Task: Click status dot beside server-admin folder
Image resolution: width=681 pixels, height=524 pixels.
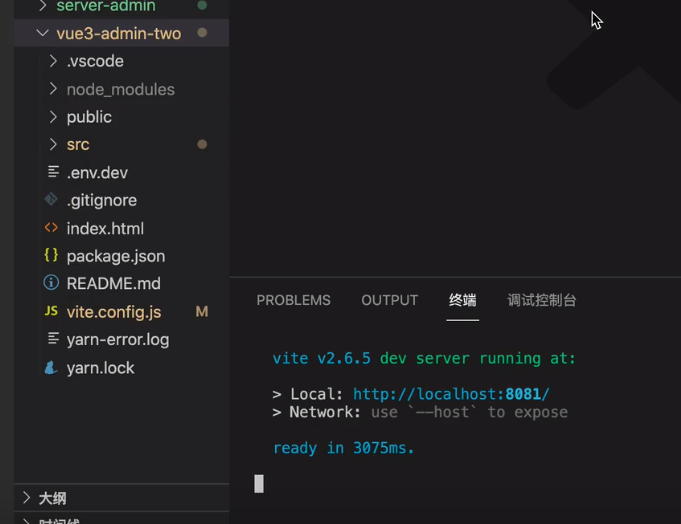Action: pyautogui.click(x=202, y=5)
